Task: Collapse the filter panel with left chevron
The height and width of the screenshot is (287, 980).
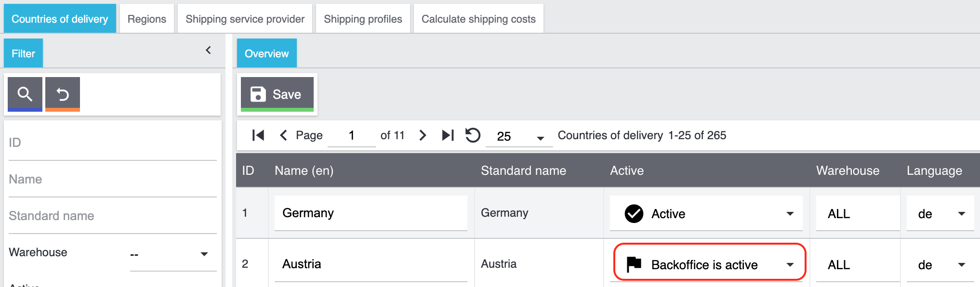Action: (x=208, y=50)
